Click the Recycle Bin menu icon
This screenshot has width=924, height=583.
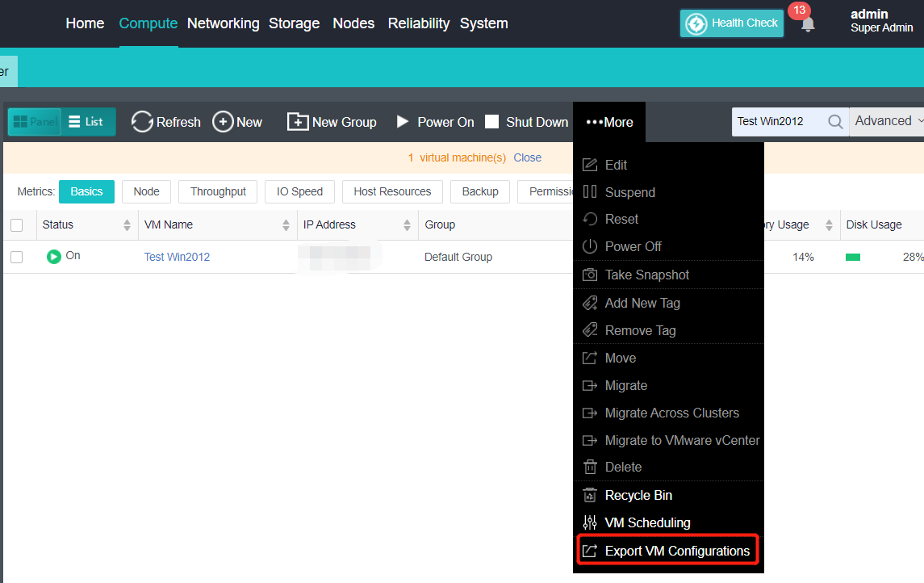[590, 495]
